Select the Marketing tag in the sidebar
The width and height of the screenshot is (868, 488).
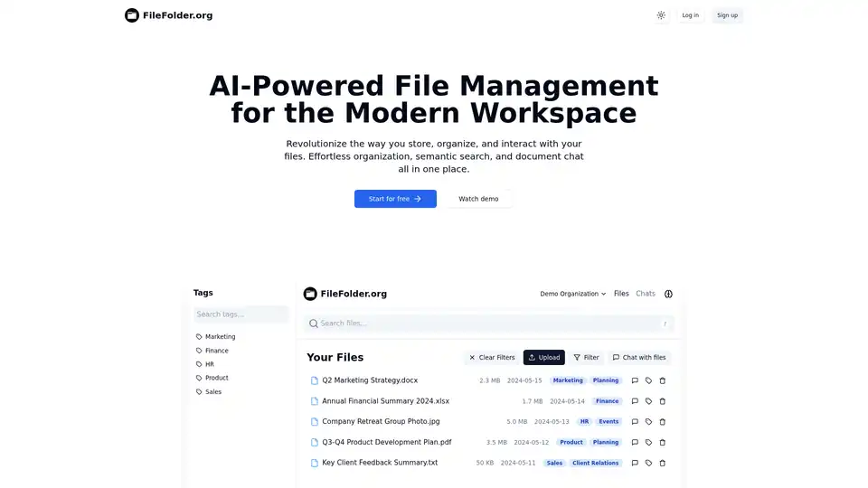click(220, 337)
